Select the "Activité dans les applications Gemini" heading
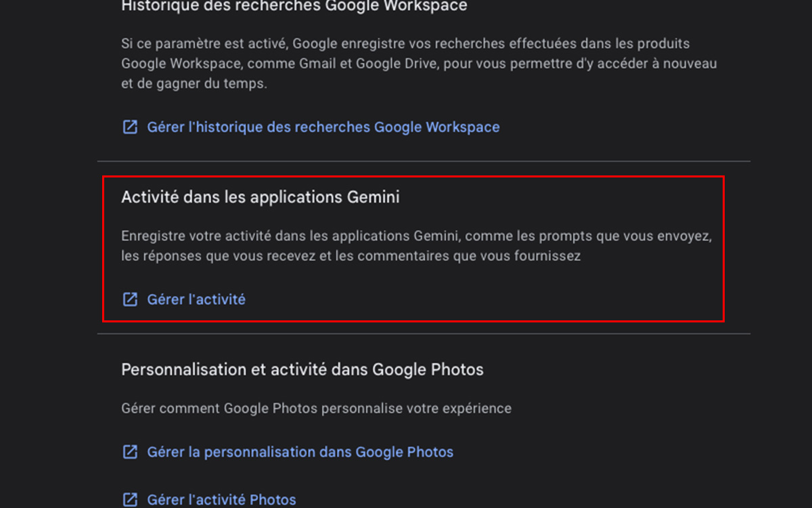 point(261,196)
